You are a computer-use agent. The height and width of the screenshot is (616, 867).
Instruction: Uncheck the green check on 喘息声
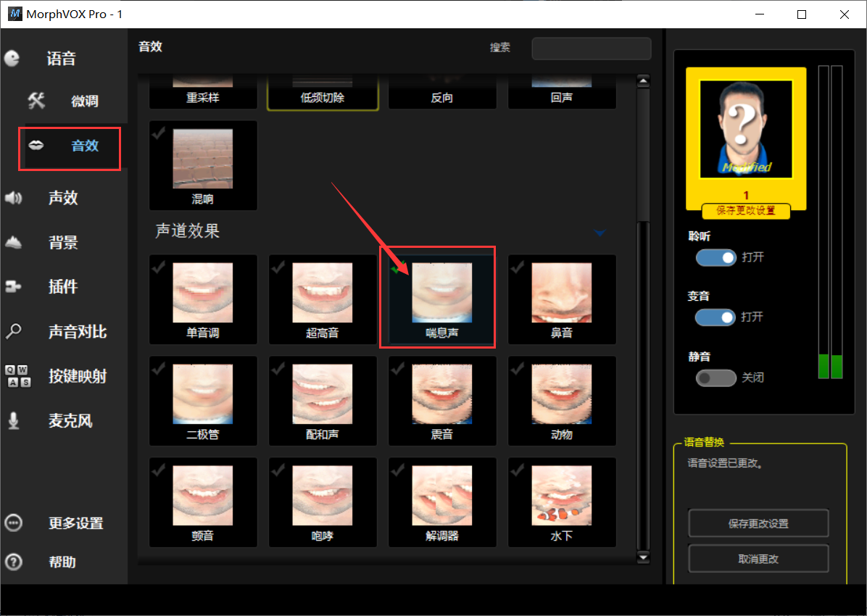[397, 267]
